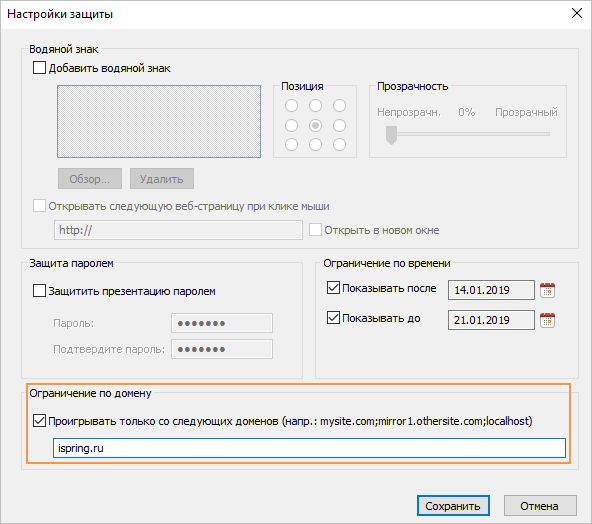Image resolution: width=592 pixels, height=524 pixels.
Task: Focus the ispring.ru domain field
Action: [309, 448]
